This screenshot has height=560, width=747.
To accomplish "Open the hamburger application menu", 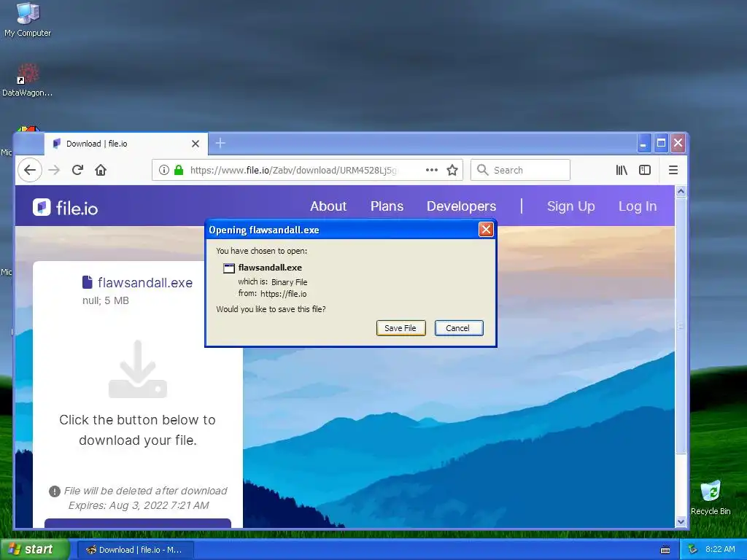I will tap(673, 170).
